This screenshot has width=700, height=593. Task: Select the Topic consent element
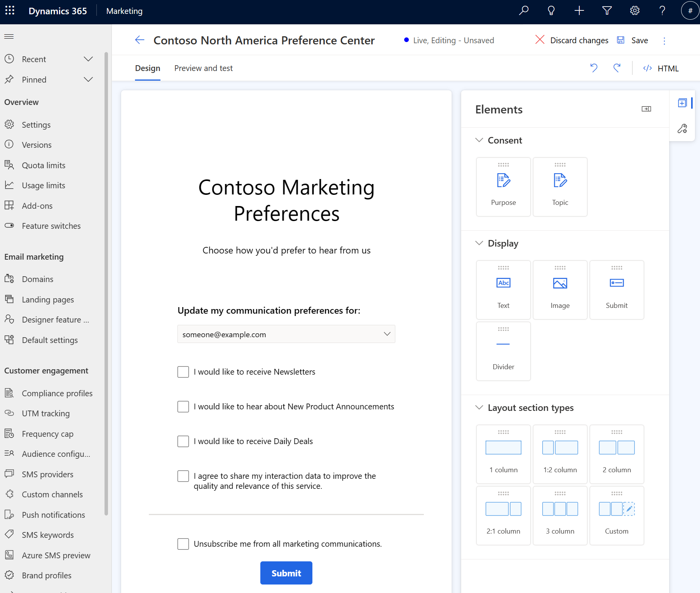click(x=560, y=187)
